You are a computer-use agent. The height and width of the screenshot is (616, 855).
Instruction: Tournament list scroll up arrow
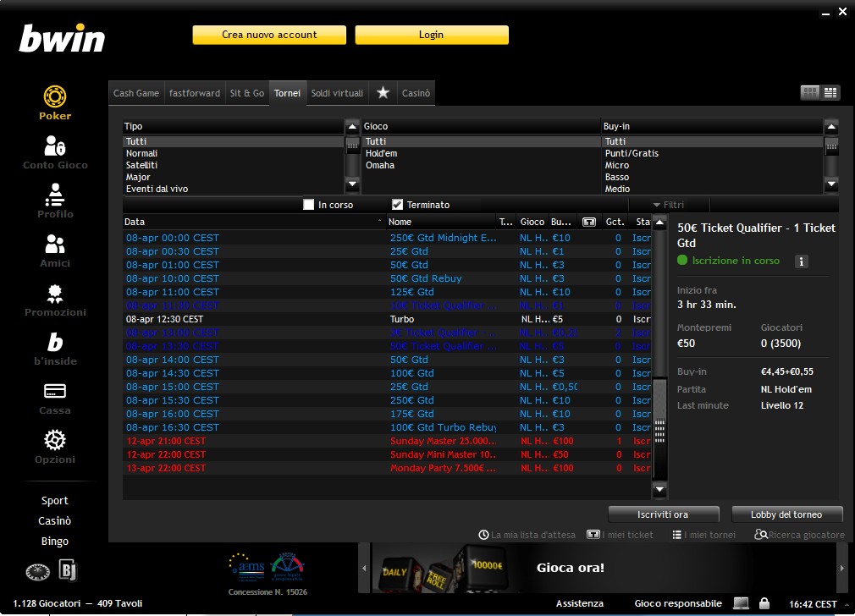click(659, 223)
